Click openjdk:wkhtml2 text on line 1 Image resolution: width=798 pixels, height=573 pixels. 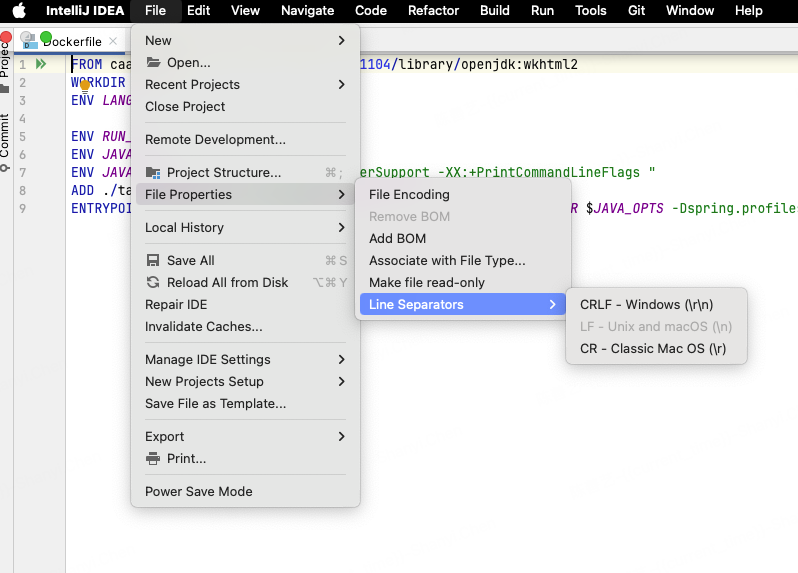pos(519,64)
